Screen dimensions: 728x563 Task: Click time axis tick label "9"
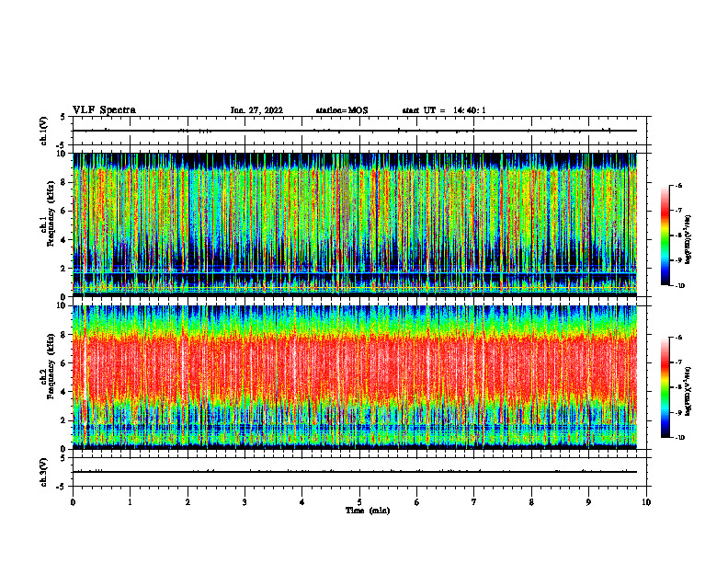pos(588,502)
